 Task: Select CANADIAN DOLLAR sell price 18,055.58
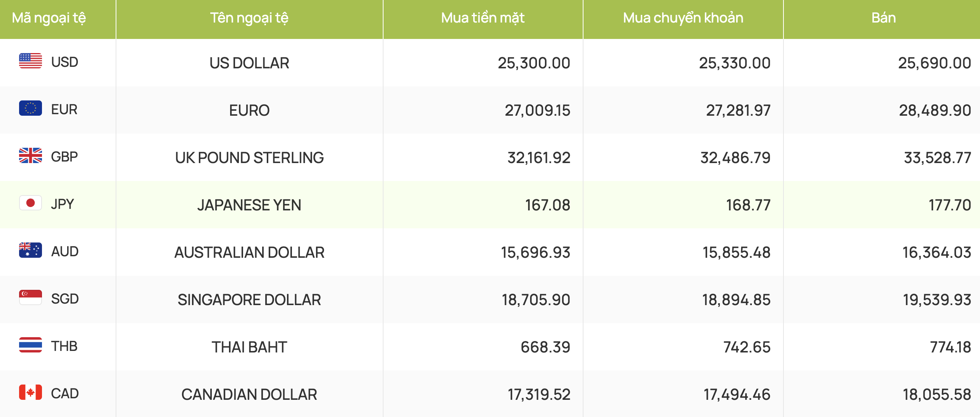pyautogui.click(x=937, y=394)
